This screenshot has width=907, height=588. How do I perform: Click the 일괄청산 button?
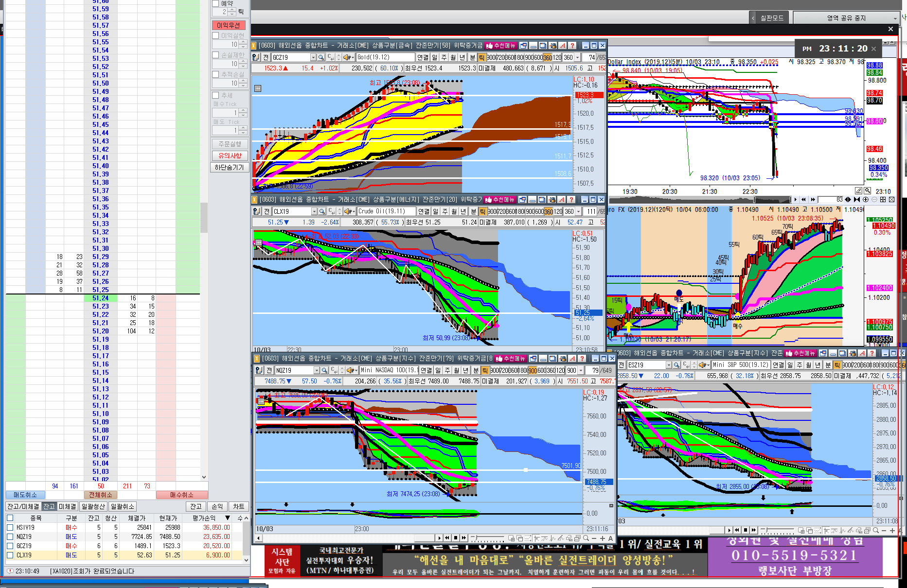(x=93, y=506)
